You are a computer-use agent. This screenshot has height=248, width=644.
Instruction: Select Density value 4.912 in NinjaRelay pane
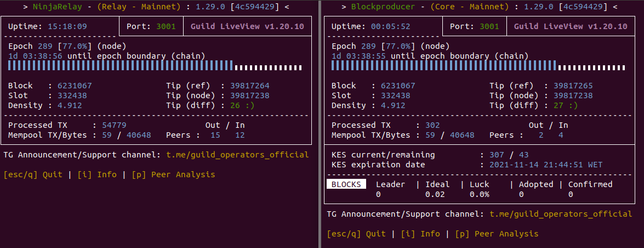tap(70, 105)
